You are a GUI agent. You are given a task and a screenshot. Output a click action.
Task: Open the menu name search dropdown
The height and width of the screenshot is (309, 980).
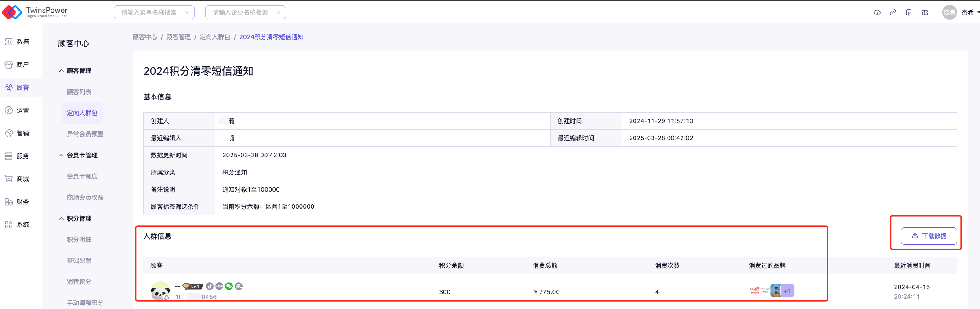click(x=154, y=12)
